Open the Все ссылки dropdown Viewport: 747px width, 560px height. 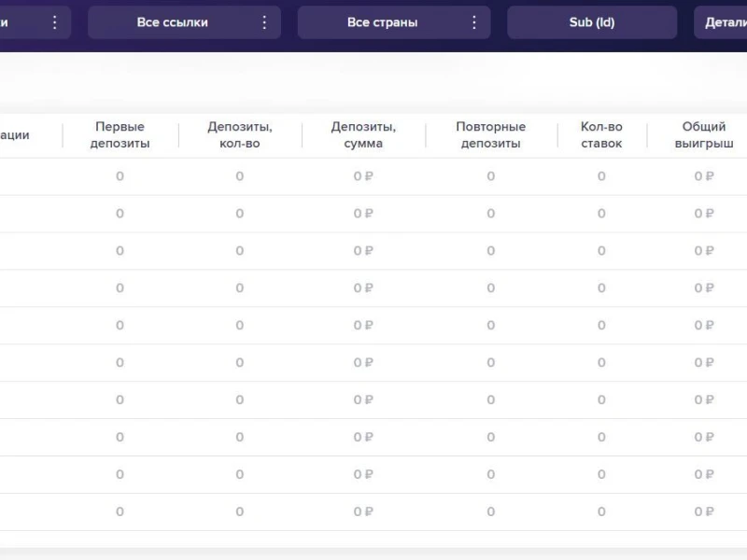coord(173,22)
